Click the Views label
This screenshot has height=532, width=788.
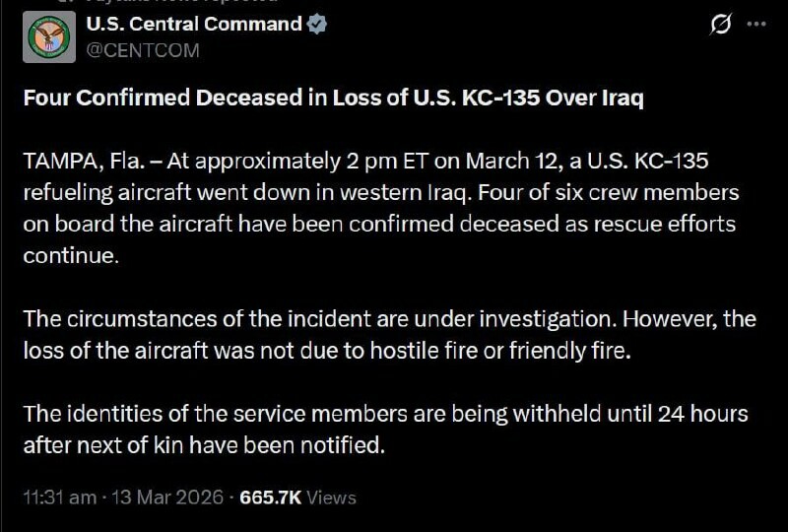click(x=331, y=498)
